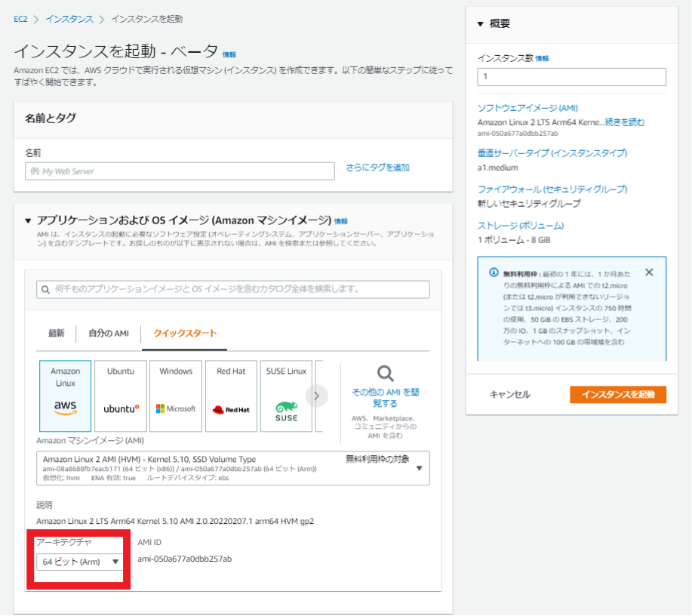Select the Amazon Linux AMI card
Screen dimensions: 692x616
coord(66,396)
